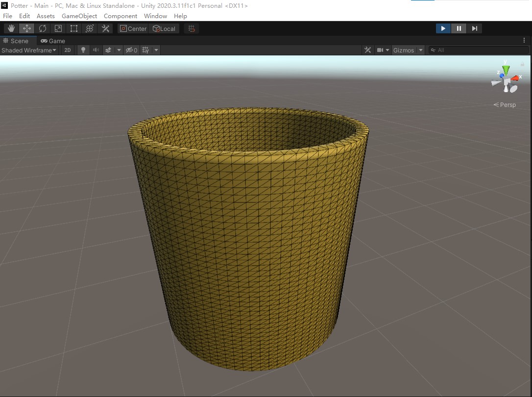Expand the camera settings dropdown arrow
This screenshot has width=532, height=397.
387,50
